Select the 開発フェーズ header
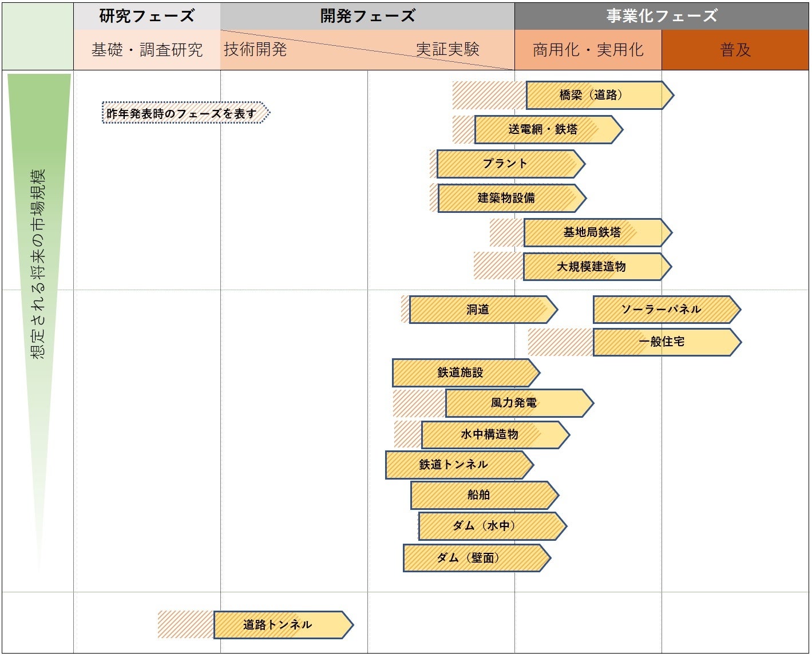This screenshot has width=812, height=657. click(x=367, y=16)
